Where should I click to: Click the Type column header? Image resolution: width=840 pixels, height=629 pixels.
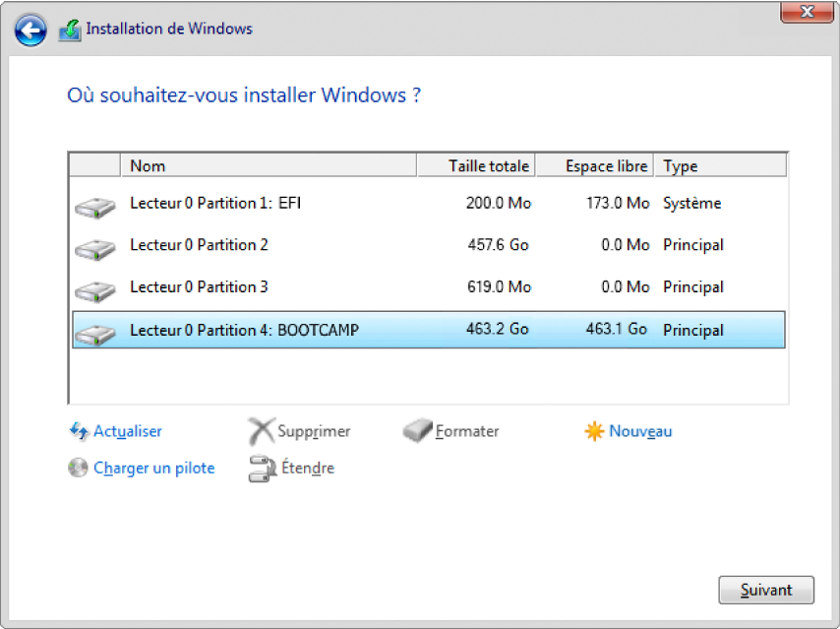click(720, 166)
